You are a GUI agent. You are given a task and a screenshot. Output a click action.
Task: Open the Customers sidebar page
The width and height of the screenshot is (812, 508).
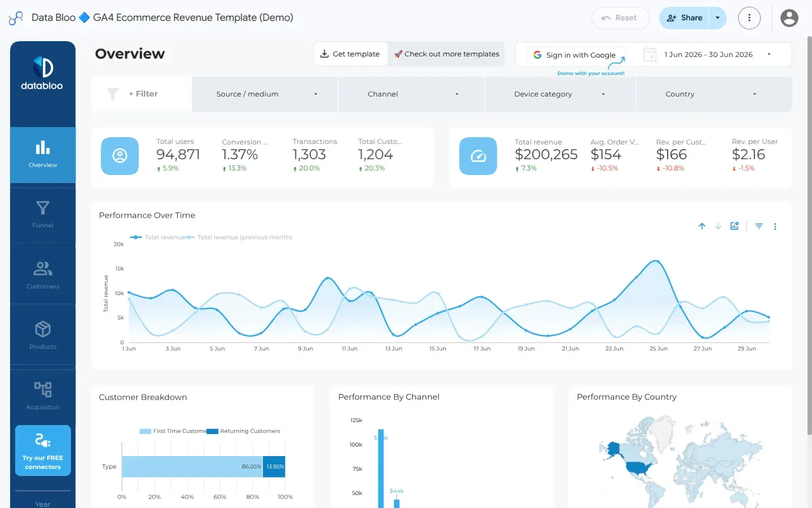[x=43, y=275]
